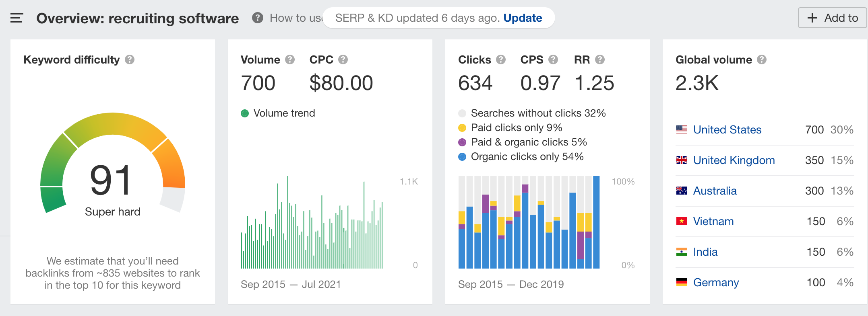Viewport: 868px width, 316px height.
Task: Click the CPC help icon
Action: coord(343,60)
